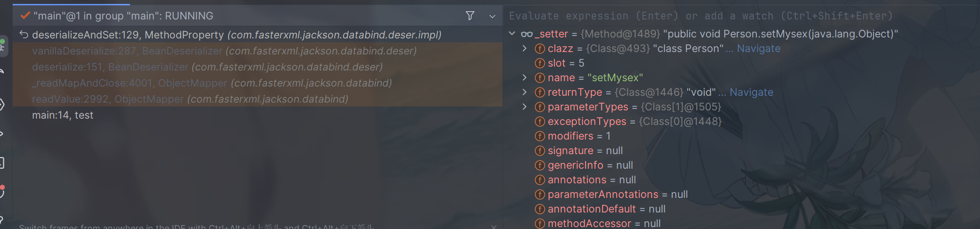
Task: Collapse the _setter variable node
Action: [512, 34]
